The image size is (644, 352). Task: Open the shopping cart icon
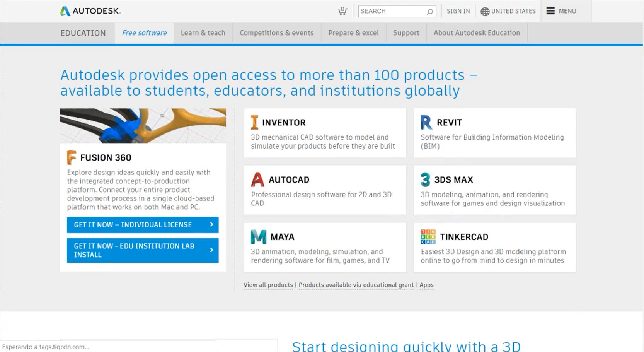342,11
